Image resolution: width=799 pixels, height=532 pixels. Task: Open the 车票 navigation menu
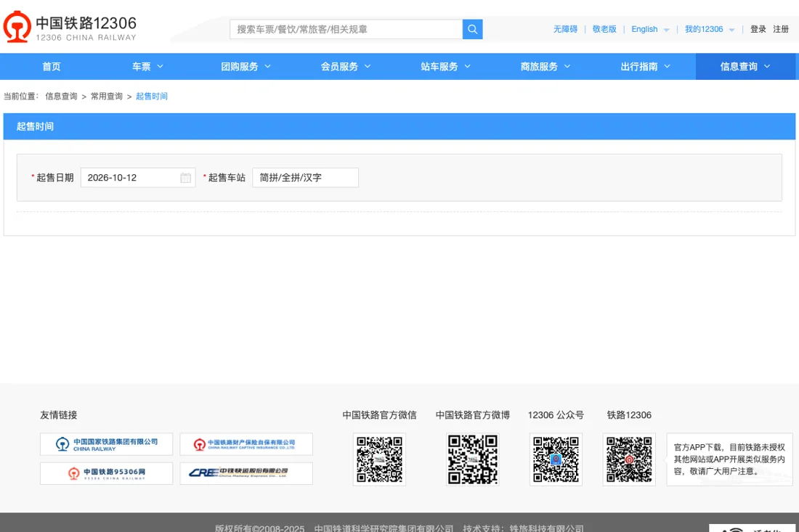point(147,67)
